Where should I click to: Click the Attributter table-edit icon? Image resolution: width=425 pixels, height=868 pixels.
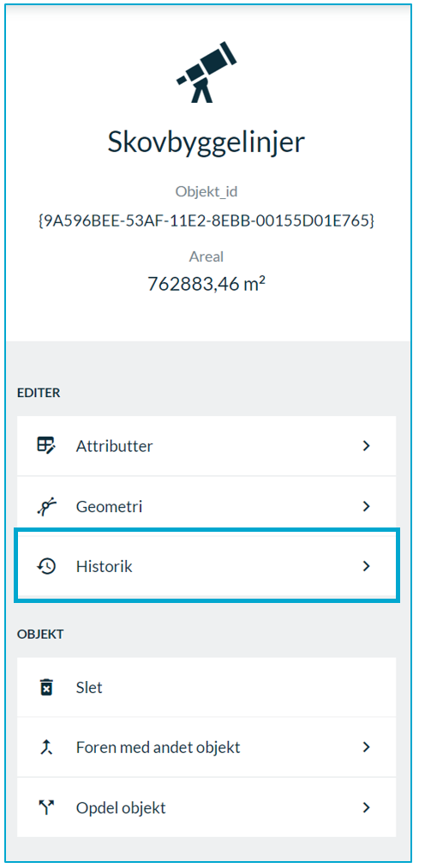[46, 446]
